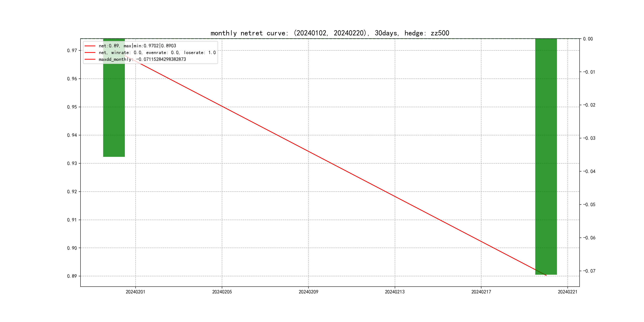Click x-axis label 20240205
This screenshot has height=322, width=644.
[222, 292]
